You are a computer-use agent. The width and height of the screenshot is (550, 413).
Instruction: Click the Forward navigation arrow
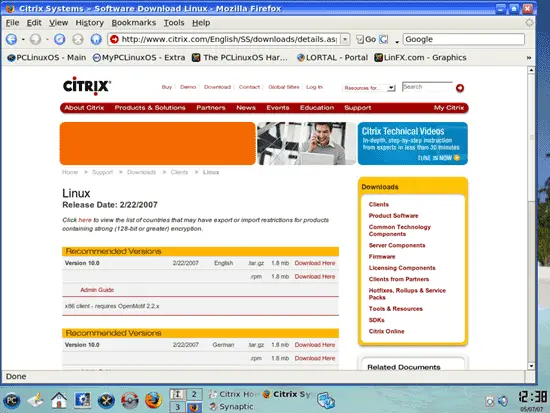click(35, 39)
